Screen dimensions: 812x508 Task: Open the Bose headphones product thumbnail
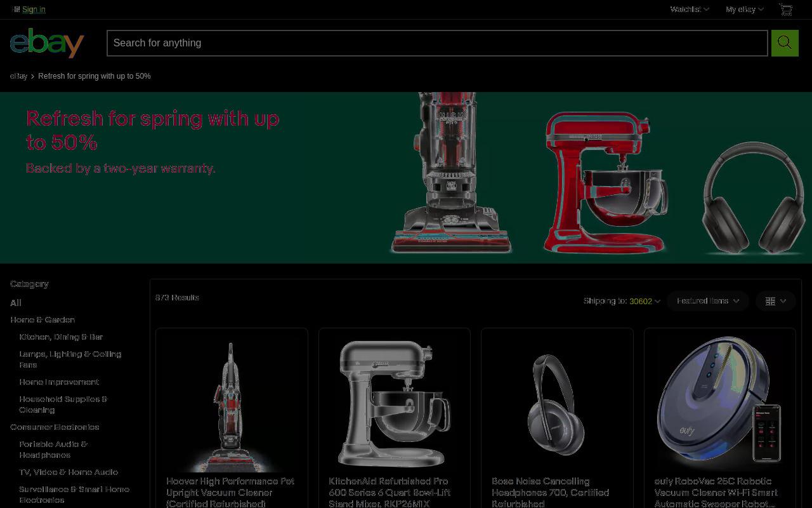[557, 404]
